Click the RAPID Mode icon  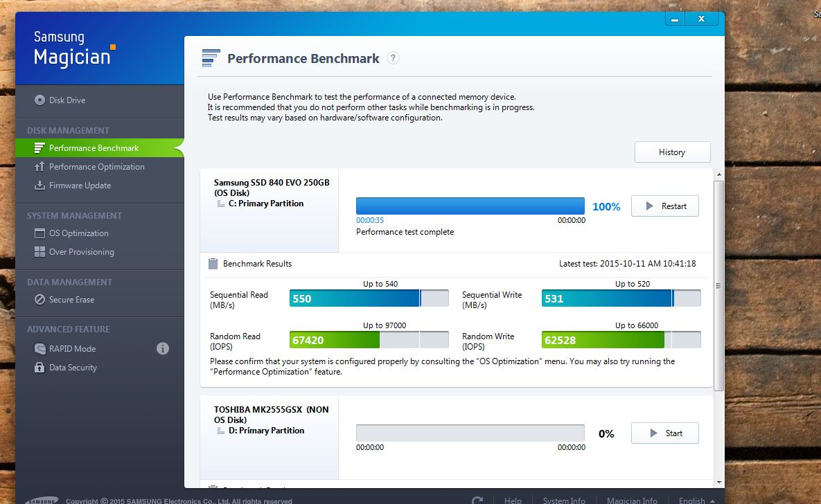39,348
